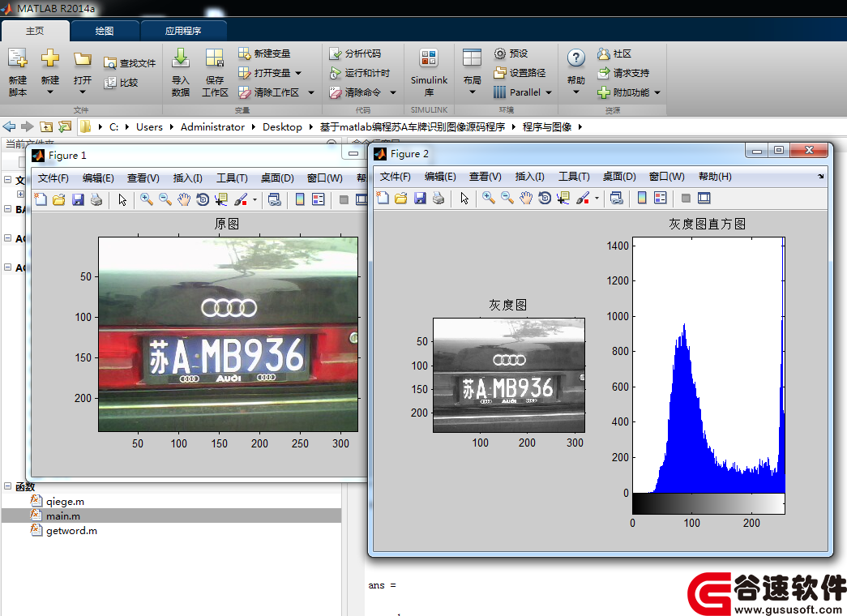The height and width of the screenshot is (616, 847).
Task: Open the 比较 (Compare) tool
Action: 121,83
